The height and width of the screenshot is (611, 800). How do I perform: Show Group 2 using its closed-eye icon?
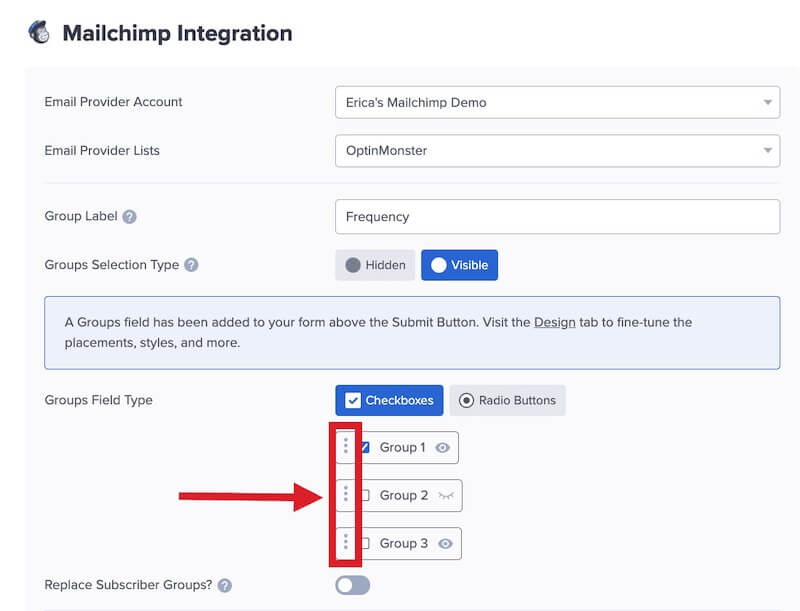coord(445,496)
